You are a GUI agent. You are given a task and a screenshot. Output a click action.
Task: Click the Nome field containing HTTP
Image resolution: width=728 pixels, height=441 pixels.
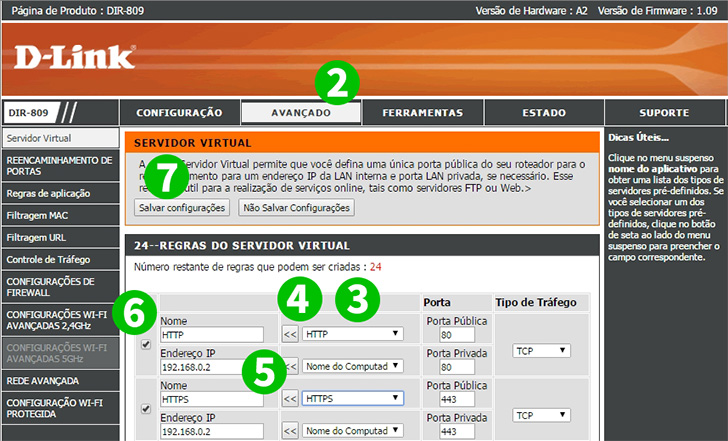pos(212,335)
